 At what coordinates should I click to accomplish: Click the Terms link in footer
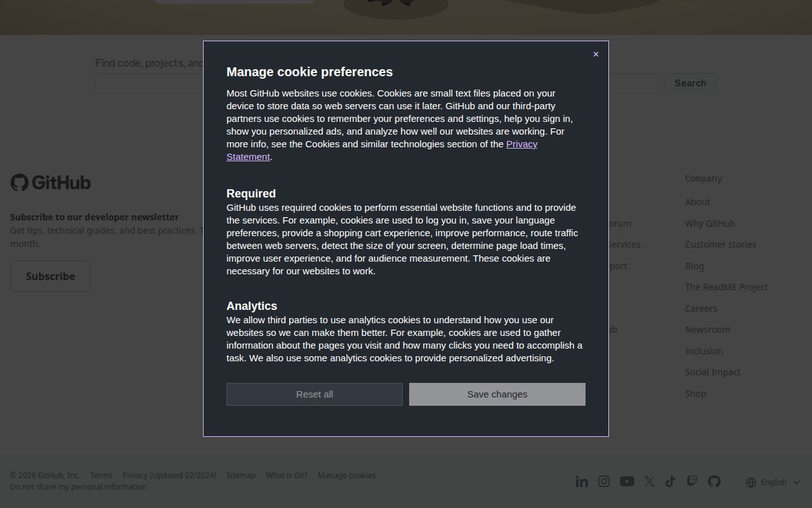[x=101, y=475]
